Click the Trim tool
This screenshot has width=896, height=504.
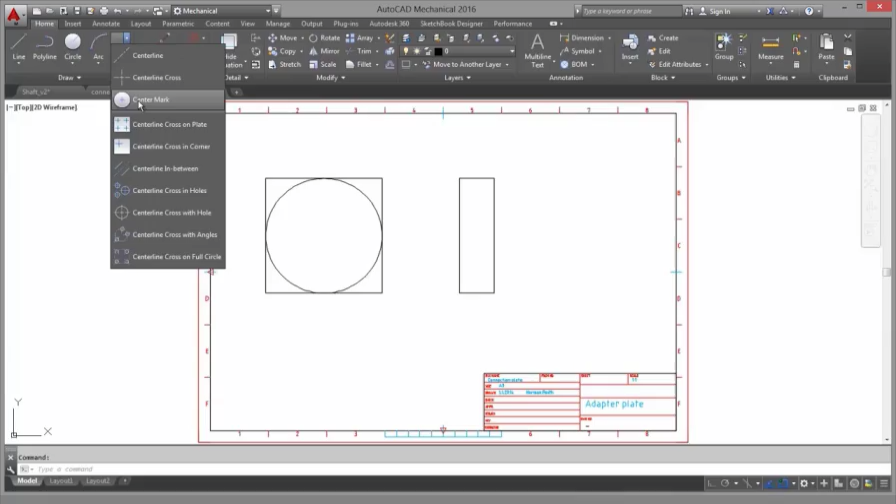(x=358, y=51)
